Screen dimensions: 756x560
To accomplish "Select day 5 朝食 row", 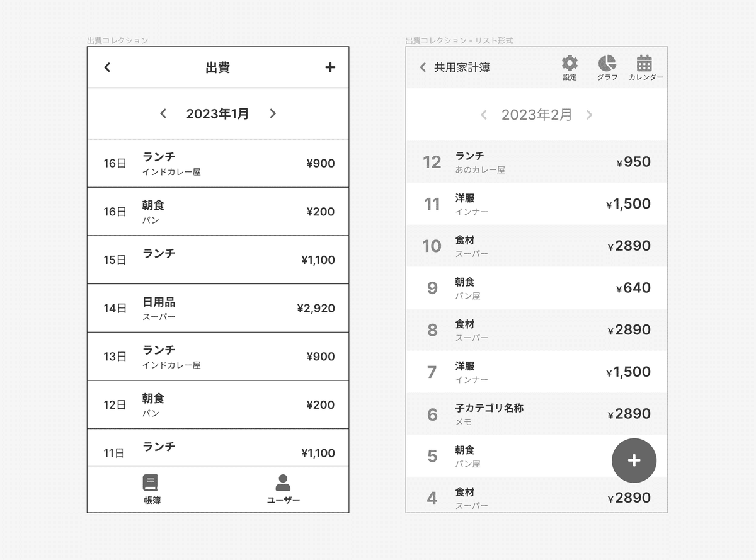I will click(536, 455).
